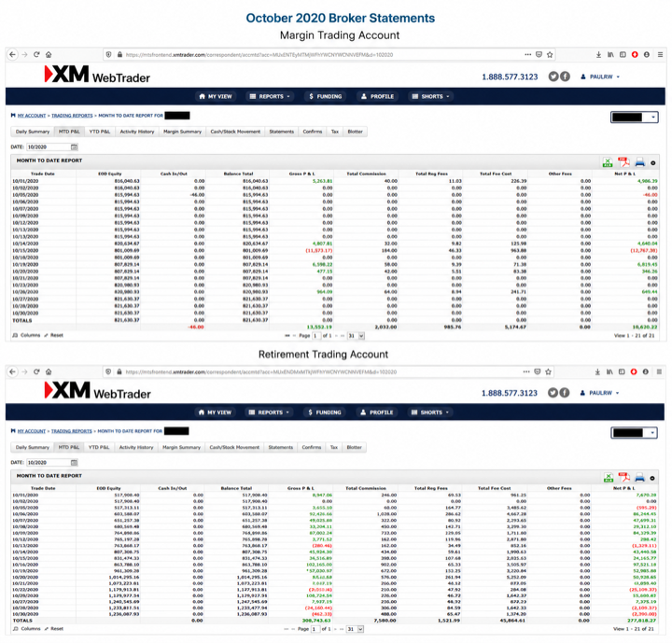672x643 pixels.
Task: Open the calendar picker beside top date field
Action: tap(74, 147)
